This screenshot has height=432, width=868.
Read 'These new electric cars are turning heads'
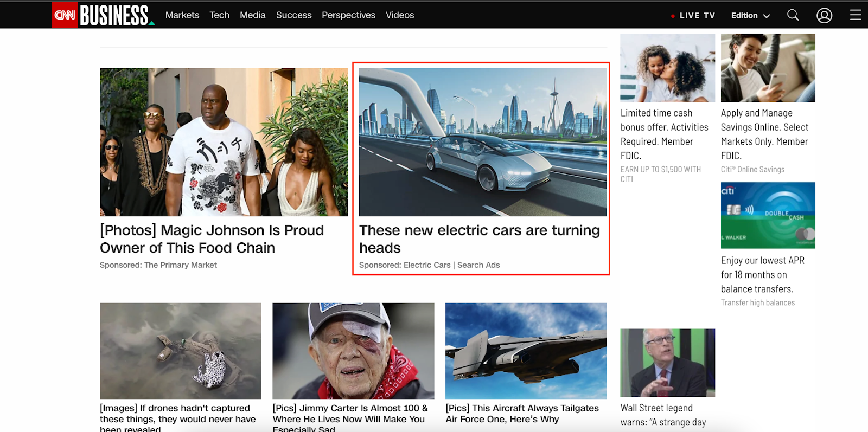click(x=479, y=239)
